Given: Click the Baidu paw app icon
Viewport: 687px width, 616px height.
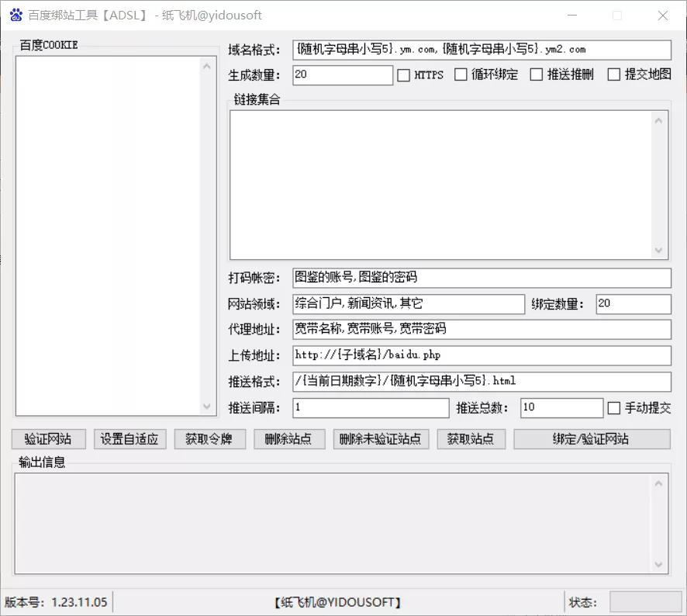Looking at the screenshot, I should tap(16, 15).
